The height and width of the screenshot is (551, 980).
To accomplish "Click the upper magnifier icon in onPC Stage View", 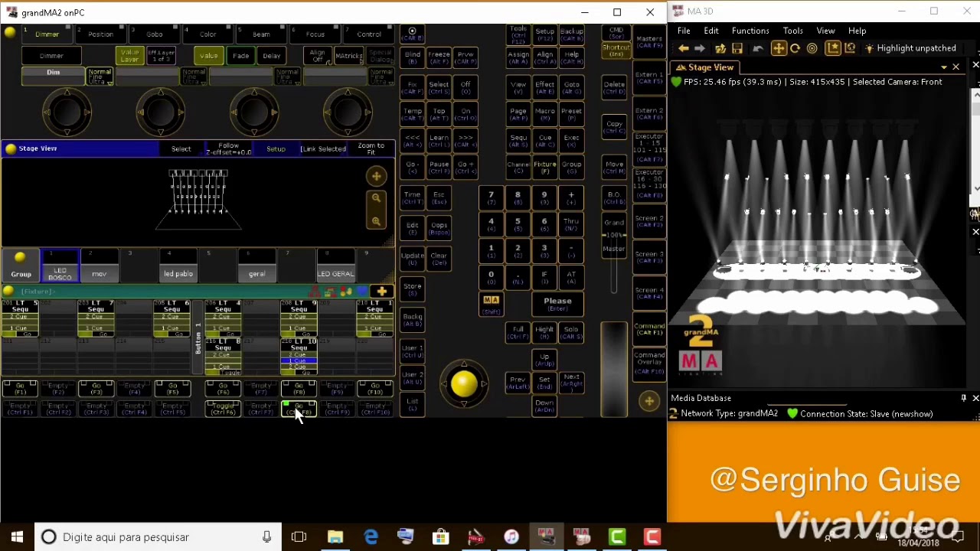I will pos(376,199).
